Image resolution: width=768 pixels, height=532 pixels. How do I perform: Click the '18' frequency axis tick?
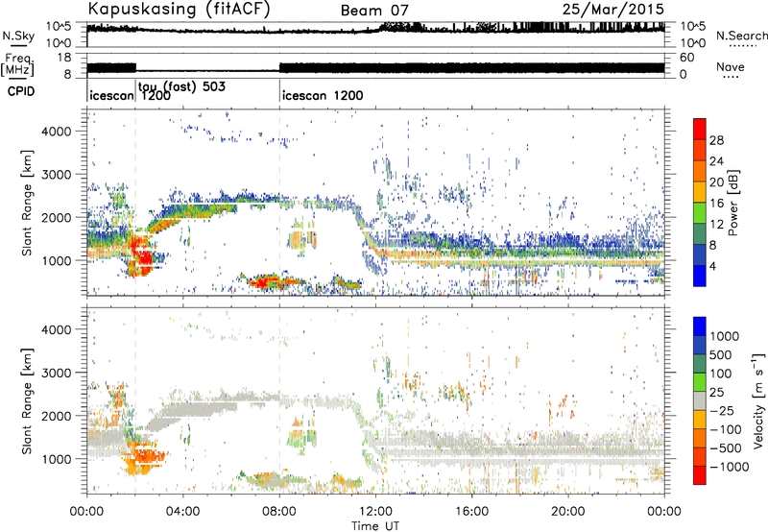click(x=64, y=57)
